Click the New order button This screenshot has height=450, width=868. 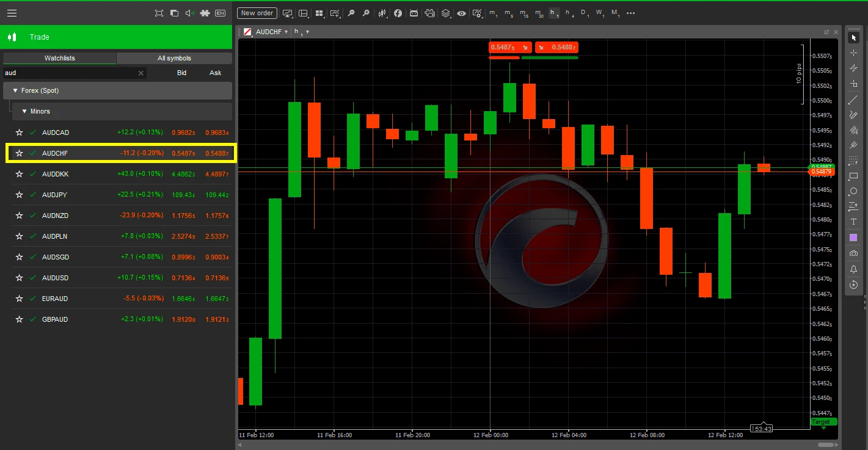[257, 13]
